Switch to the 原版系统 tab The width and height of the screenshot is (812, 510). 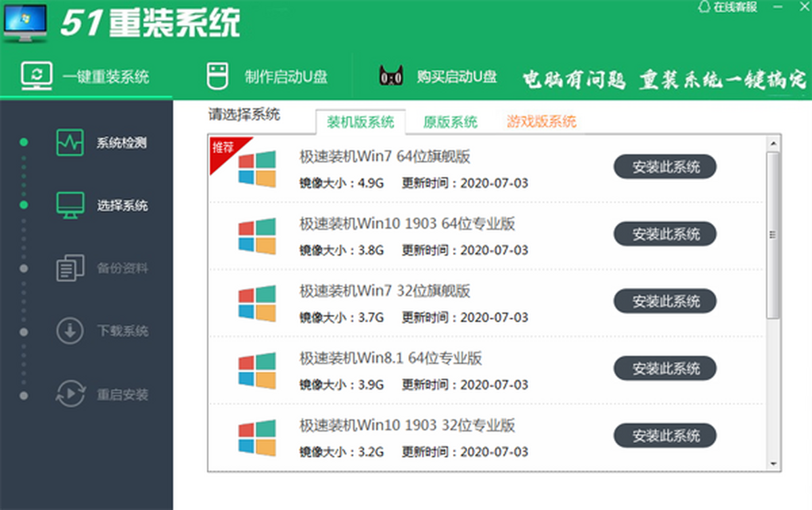pyautogui.click(x=450, y=122)
